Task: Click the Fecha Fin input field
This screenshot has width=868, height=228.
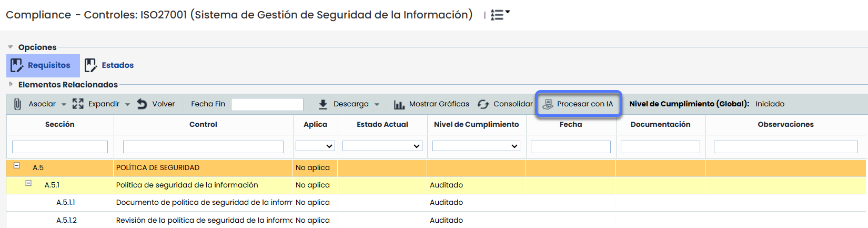Action: (267, 104)
